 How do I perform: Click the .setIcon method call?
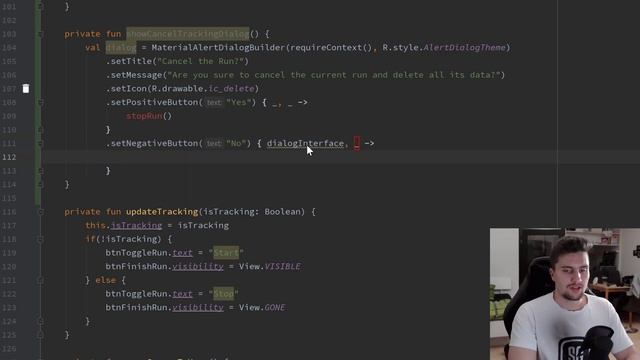(126, 89)
